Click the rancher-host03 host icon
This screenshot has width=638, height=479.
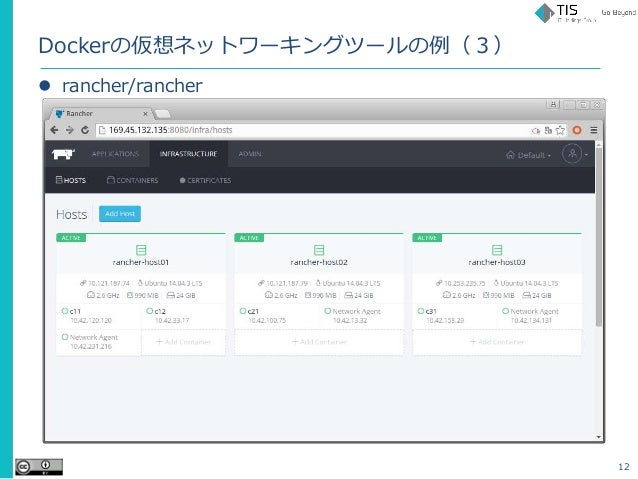click(x=497, y=250)
